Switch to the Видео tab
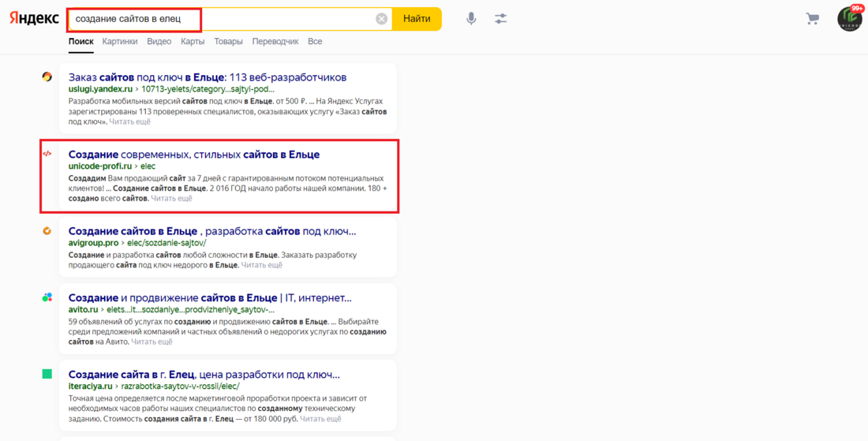The width and height of the screenshot is (868, 441). tap(159, 42)
